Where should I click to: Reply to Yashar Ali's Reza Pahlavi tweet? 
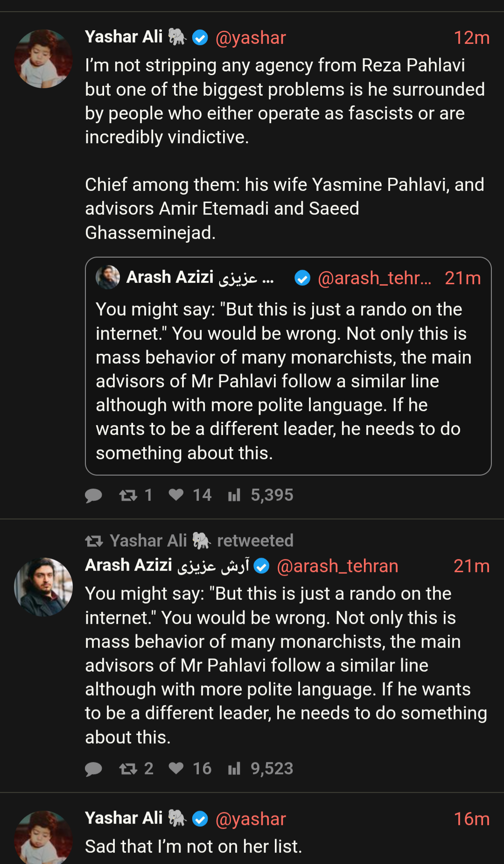[93, 495]
